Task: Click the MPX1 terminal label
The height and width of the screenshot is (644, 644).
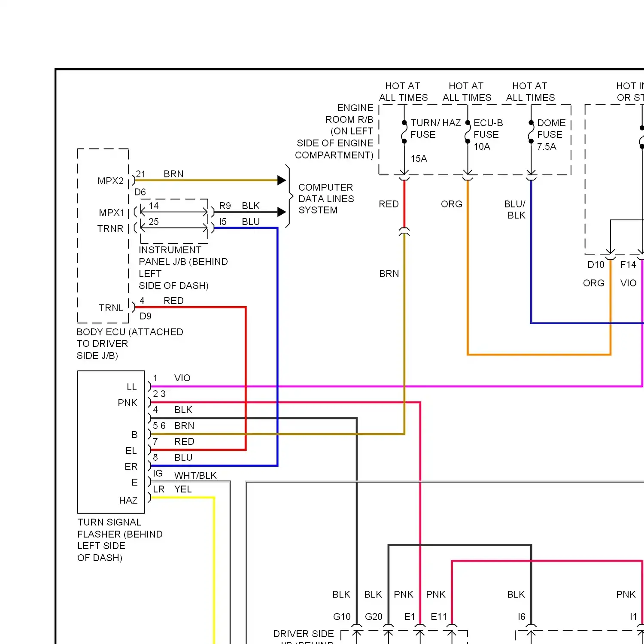Action: click(112, 213)
